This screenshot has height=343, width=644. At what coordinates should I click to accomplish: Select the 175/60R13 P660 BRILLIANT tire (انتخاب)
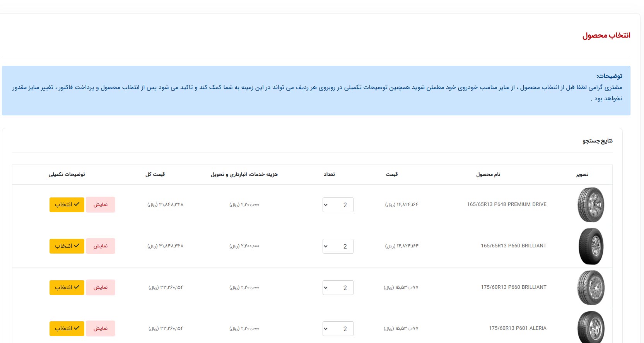pos(67,287)
